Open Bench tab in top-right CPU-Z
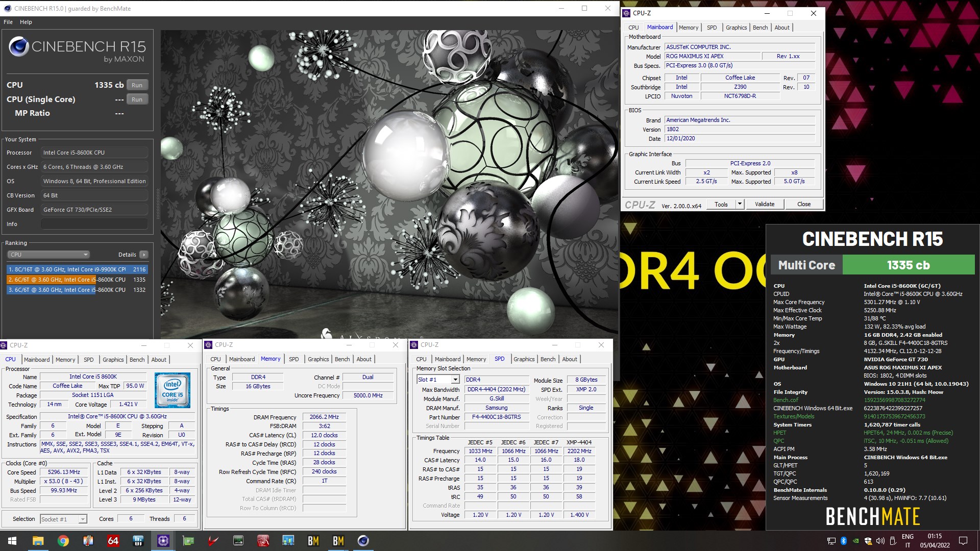 (760, 28)
